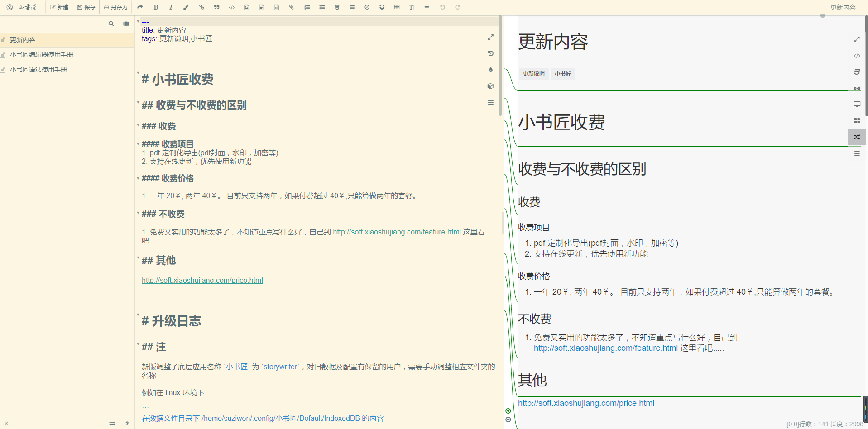This screenshot has height=429, width=868.
Task: Open the 小书匠编辑器使用手册 note
Action: click(67, 55)
